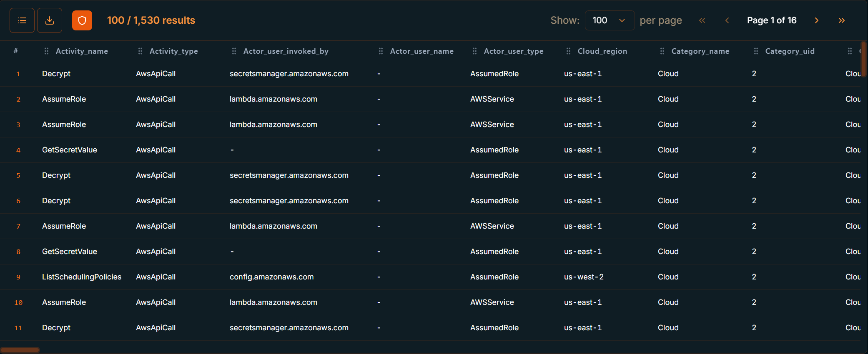This screenshot has height=354, width=868.
Task: Click 'lambda.amazonaws.com' in row 2
Action: click(273, 99)
